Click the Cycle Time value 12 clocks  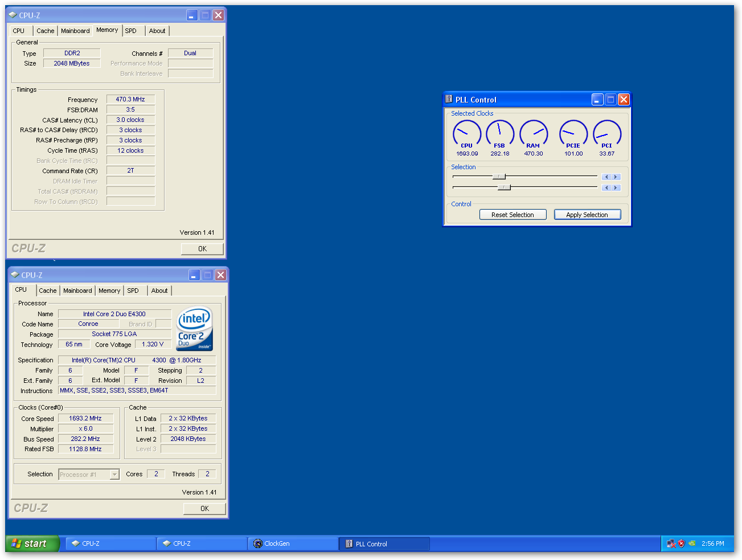pyautogui.click(x=130, y=150)
